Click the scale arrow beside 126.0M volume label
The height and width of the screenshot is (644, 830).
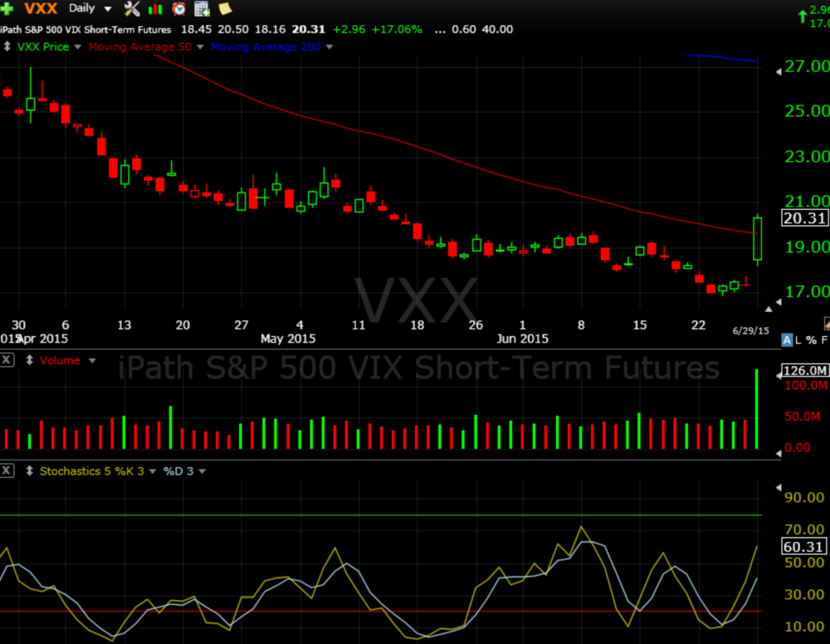click(x=779, y=376)
